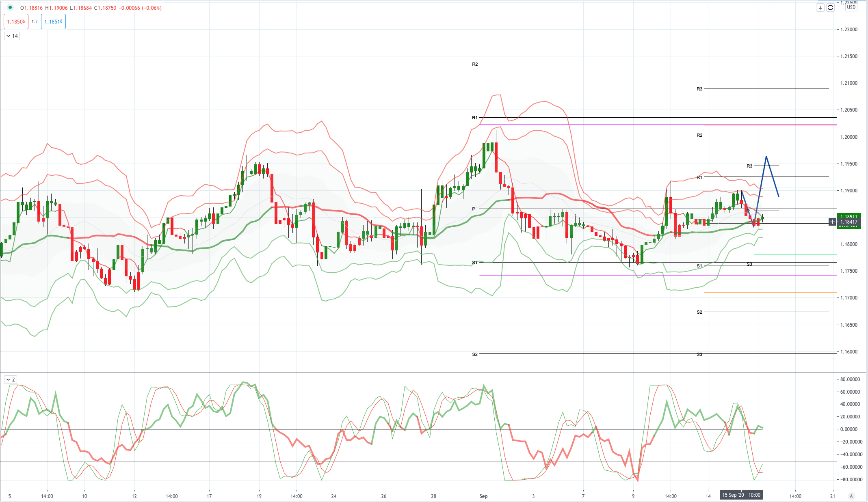Click the spread value 1.2
The width and height of the screenshot is (868, 502).
click(x=35, y=22)
